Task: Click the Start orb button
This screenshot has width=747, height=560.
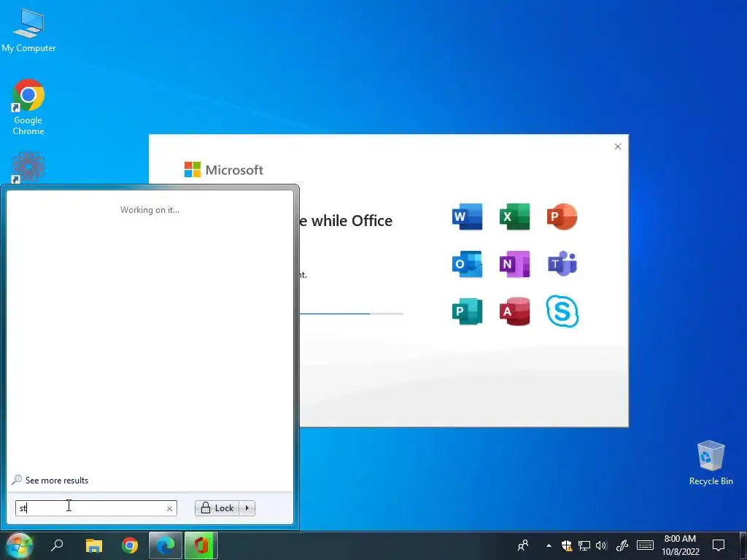Action: point(20,545)
